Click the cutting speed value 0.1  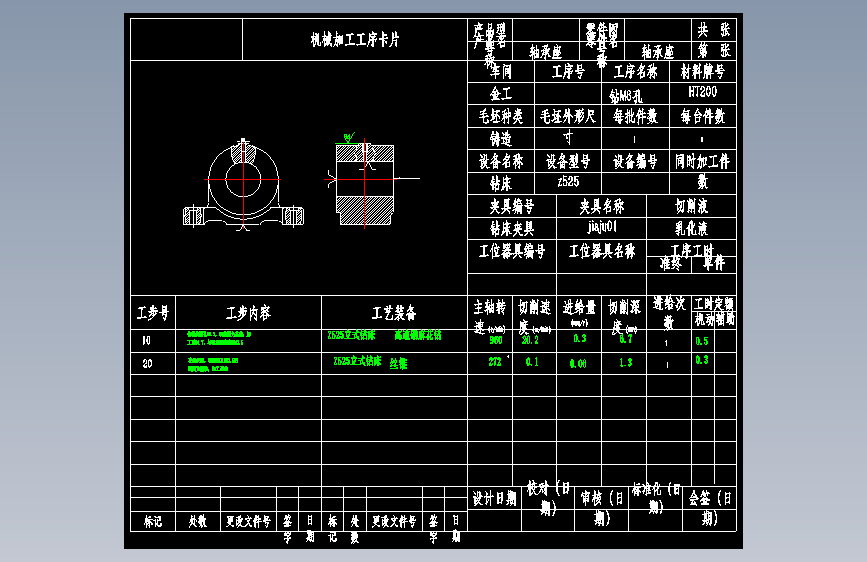532,362
